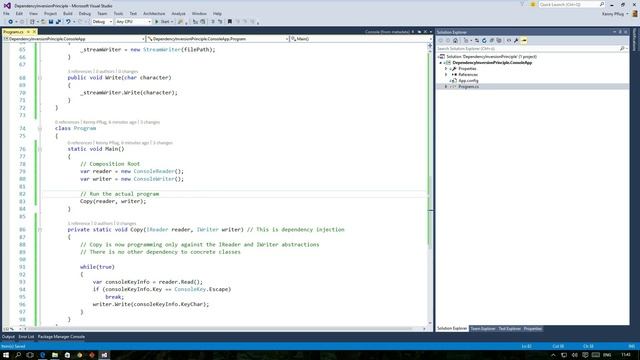The height and width of the screenshot is (360, 640).
Task: Click the editor horizontal scrollbar
Action: (220, 329)
